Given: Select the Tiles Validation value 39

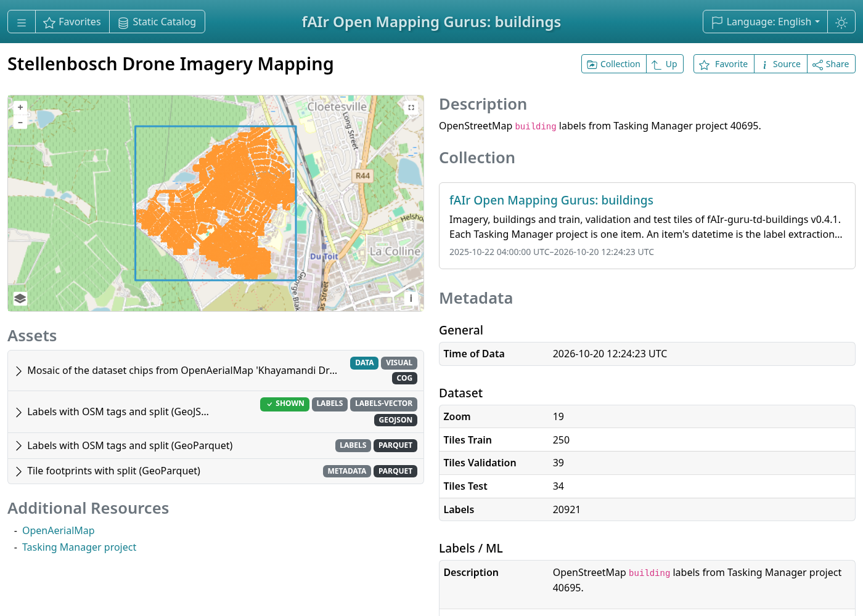Looking at the screenshot, I should coord(558,463).
